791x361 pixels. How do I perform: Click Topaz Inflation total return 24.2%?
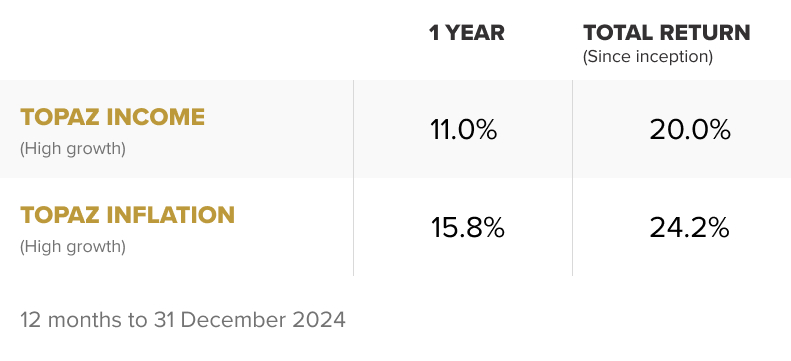(x=690, y=227)
